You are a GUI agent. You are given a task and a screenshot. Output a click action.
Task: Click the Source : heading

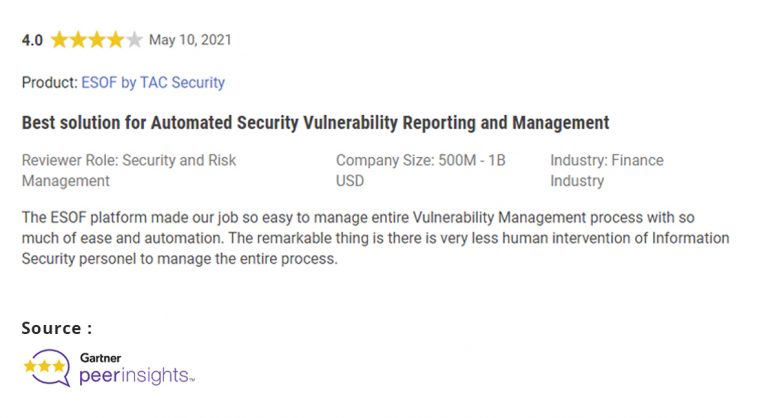[x=57, y=328]
